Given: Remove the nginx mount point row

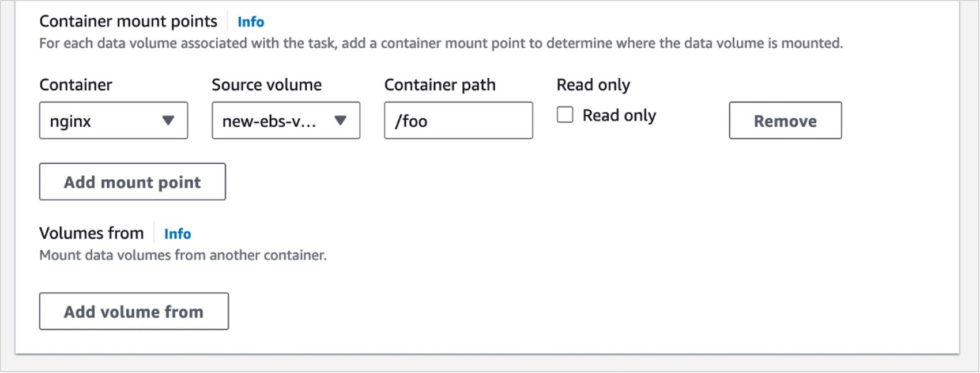Looking at the screenshot, I should 785,120.
